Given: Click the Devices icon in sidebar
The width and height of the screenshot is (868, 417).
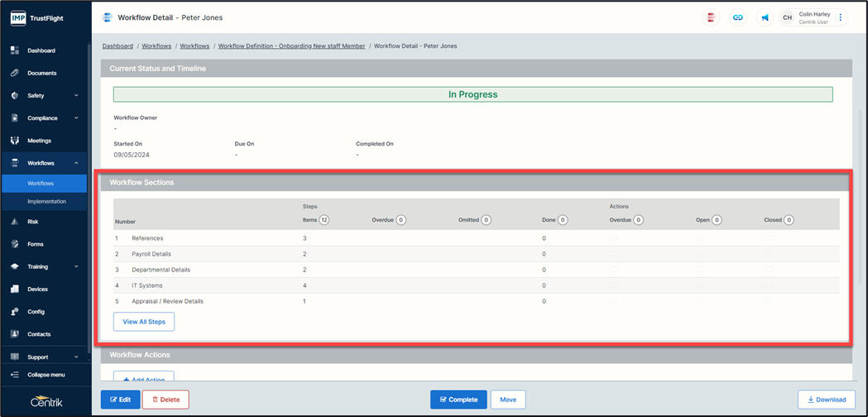Looking at the screenshot, I should (15, 290).
